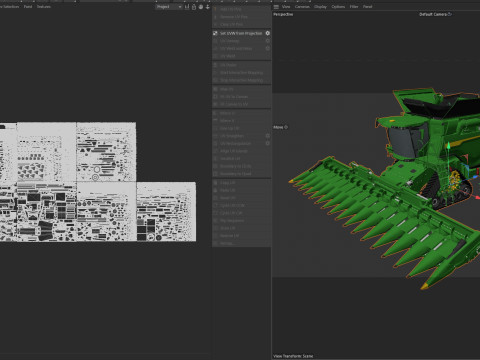Click the globe icon in the UV editor toolbar
The image size is (480, 360).
(201, 7)
